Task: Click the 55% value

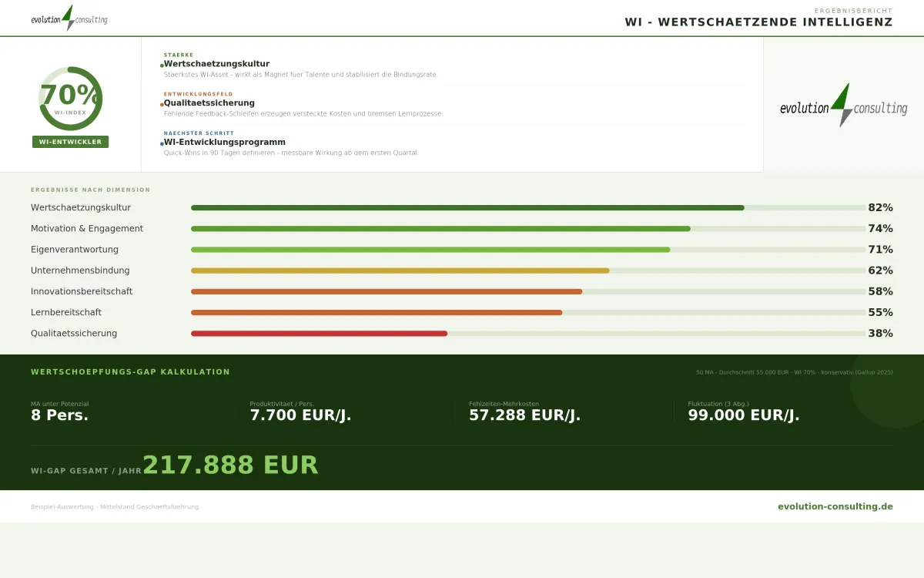Action: (880, 312)
